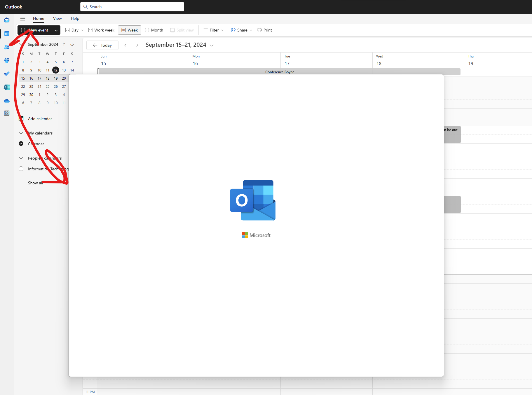The width and height of the screenshot is (532, 395).
Task: Click Add calendar link
Action: [x=40, y=119]
